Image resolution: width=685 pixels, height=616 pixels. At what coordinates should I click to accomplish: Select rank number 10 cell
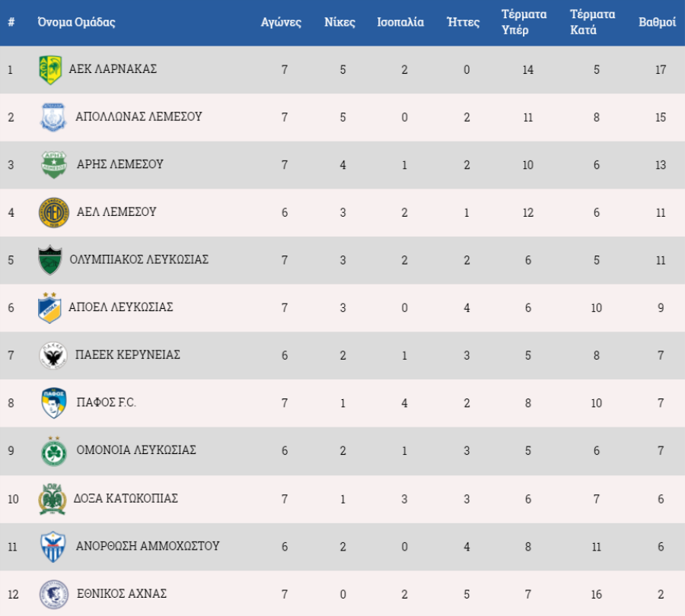pos(13,499)
